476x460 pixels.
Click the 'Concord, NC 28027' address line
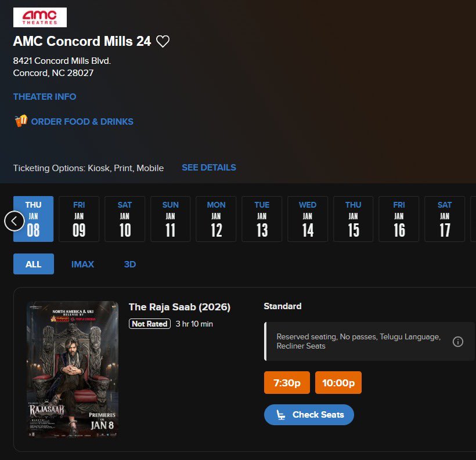53,73
